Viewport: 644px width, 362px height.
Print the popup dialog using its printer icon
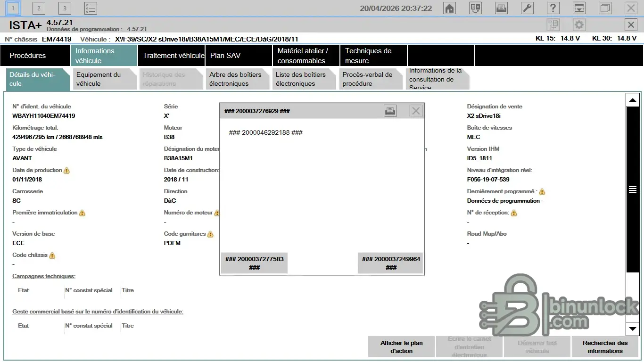click(390, 111)
